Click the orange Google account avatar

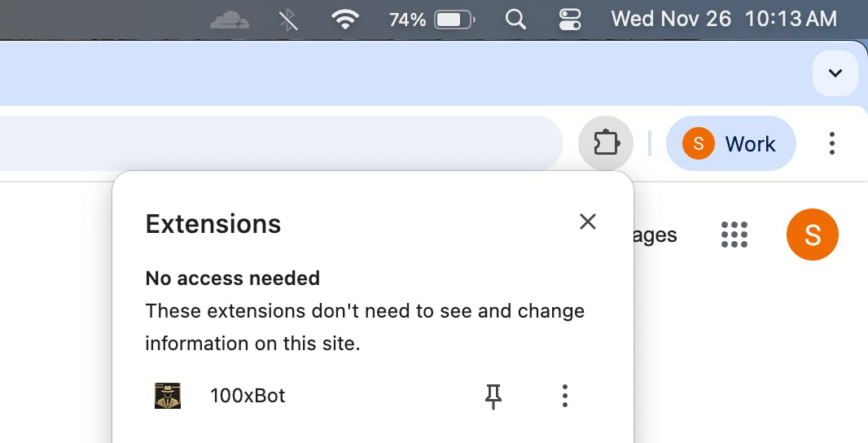pos(812,235)
